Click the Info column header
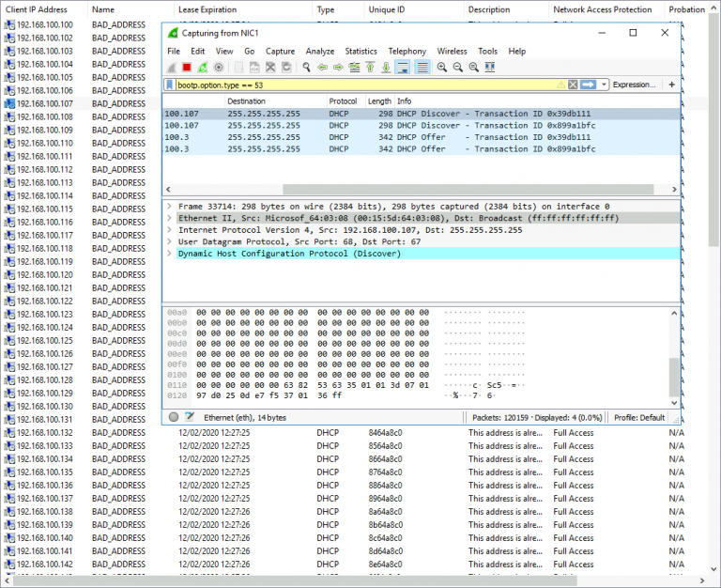This screenshot has width=721, height=588. (x=537, y=101)
